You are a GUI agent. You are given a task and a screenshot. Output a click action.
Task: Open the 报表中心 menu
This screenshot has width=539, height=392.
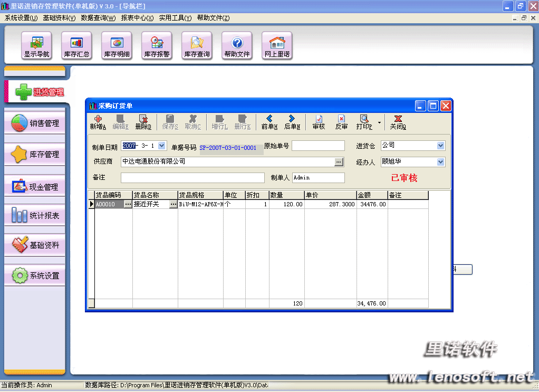point(137,18)
